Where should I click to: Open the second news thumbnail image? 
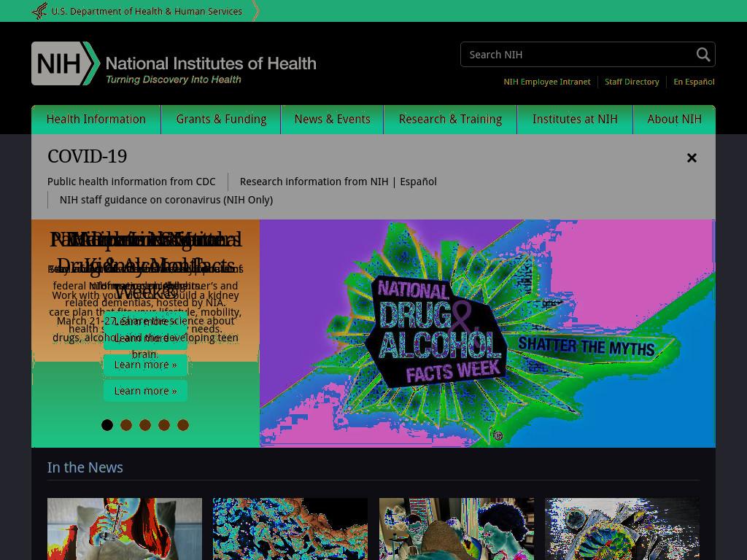pyautogui.click(x=290, y=529)
